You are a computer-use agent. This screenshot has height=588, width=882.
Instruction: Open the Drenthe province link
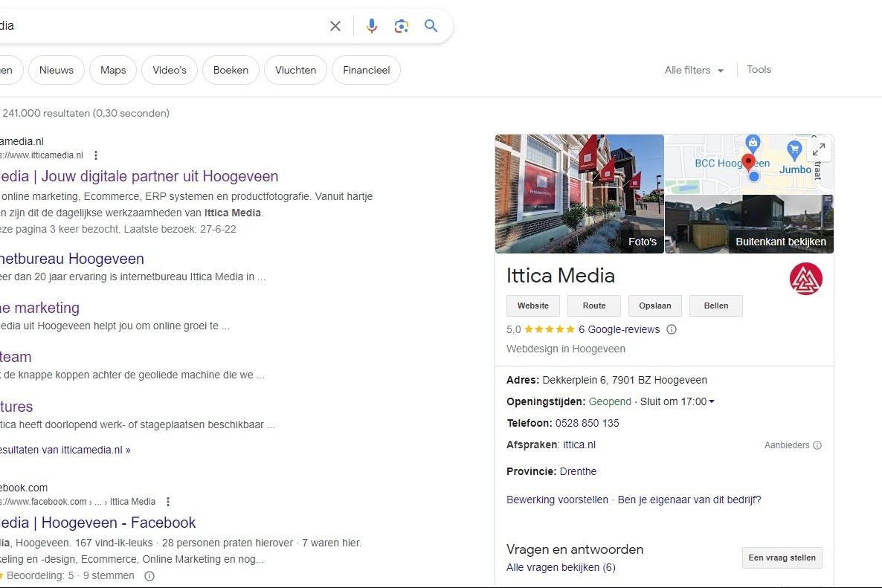coord(579,471)
